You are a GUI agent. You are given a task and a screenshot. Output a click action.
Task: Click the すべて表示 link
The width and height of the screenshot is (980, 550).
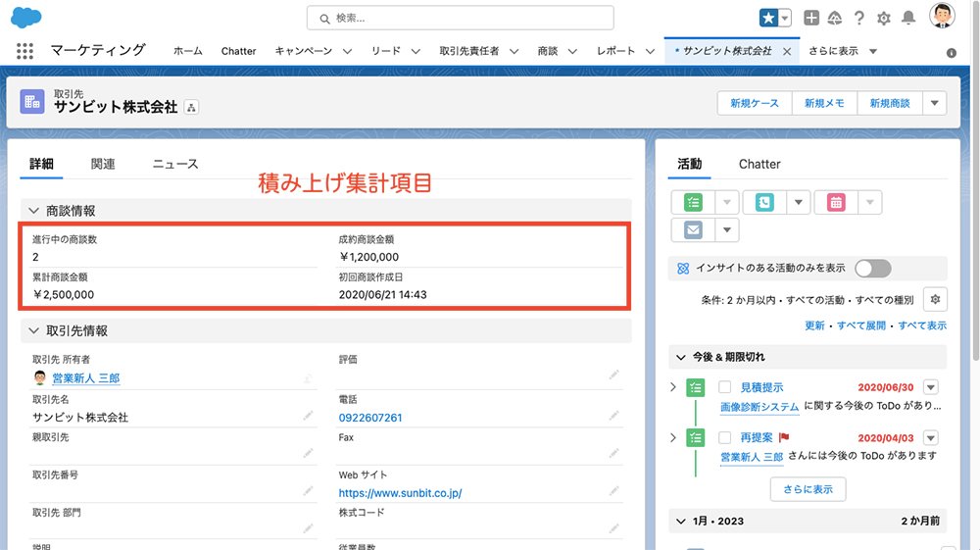[922, 325]
